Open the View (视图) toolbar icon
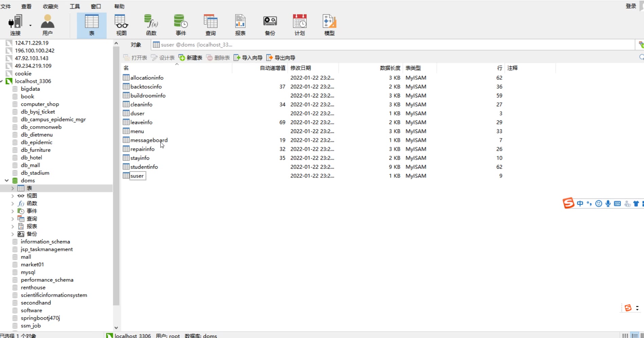The image size is (644, 338). [x=121, y=25]
